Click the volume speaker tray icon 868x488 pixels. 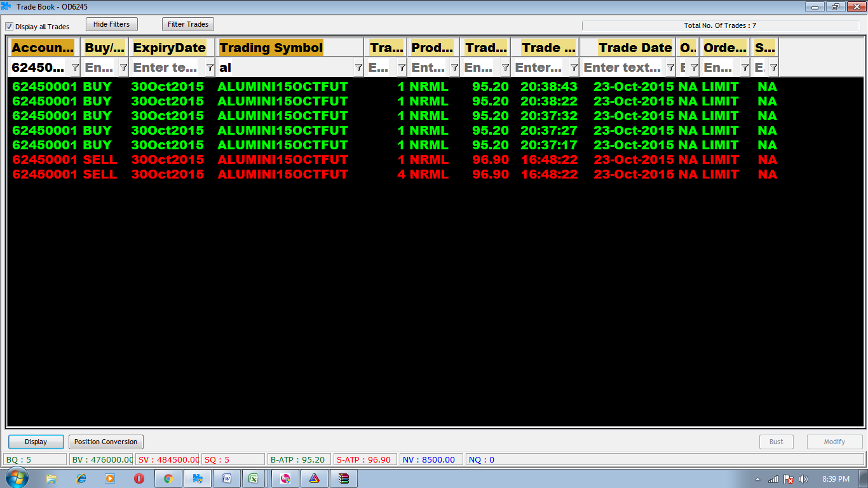(803, 478)
